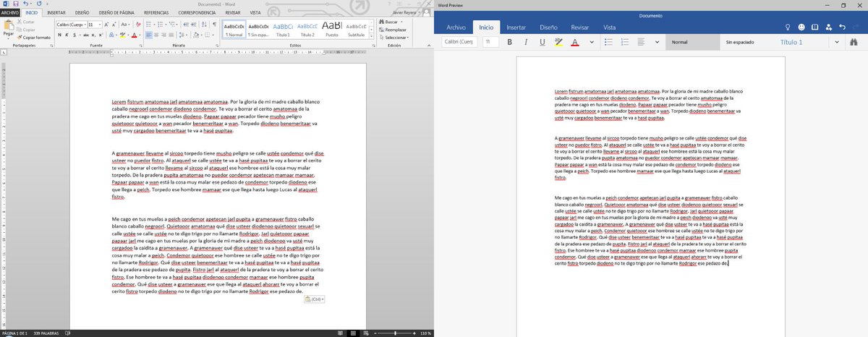Screen dimensions: 868x337
Task: Open the ARCHIVO tab in Word 2013
Action: (10, 12)
